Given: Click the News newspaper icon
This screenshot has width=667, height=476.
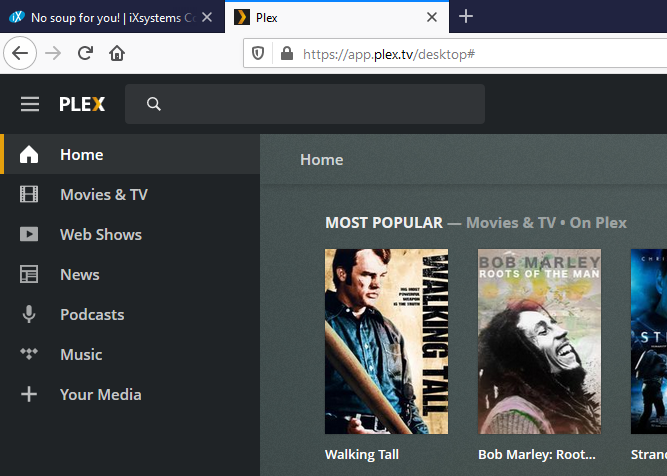Looking at the screenshot, I should pos(29,274).
